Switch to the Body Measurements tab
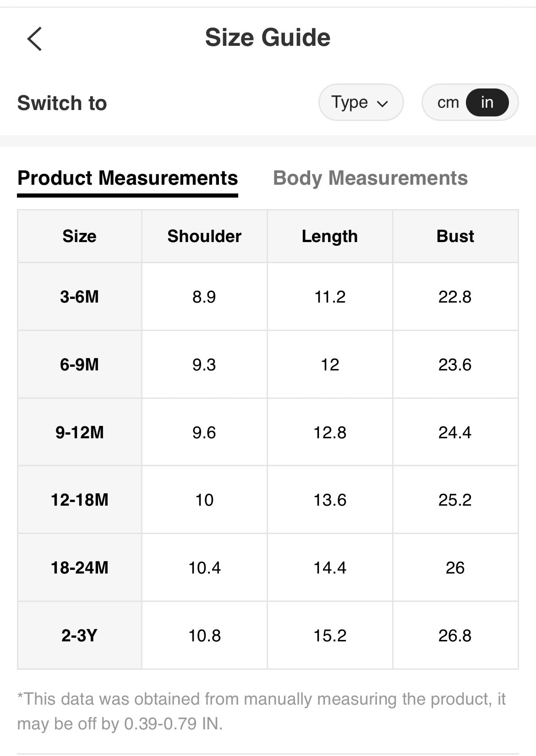536x756 pixels. click(370, 178)
